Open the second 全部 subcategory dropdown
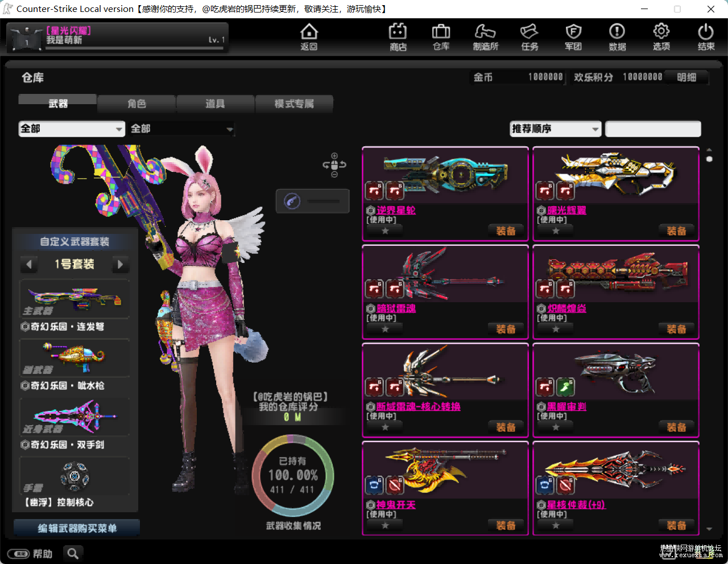The image size is (728, 564). (182, 129)
